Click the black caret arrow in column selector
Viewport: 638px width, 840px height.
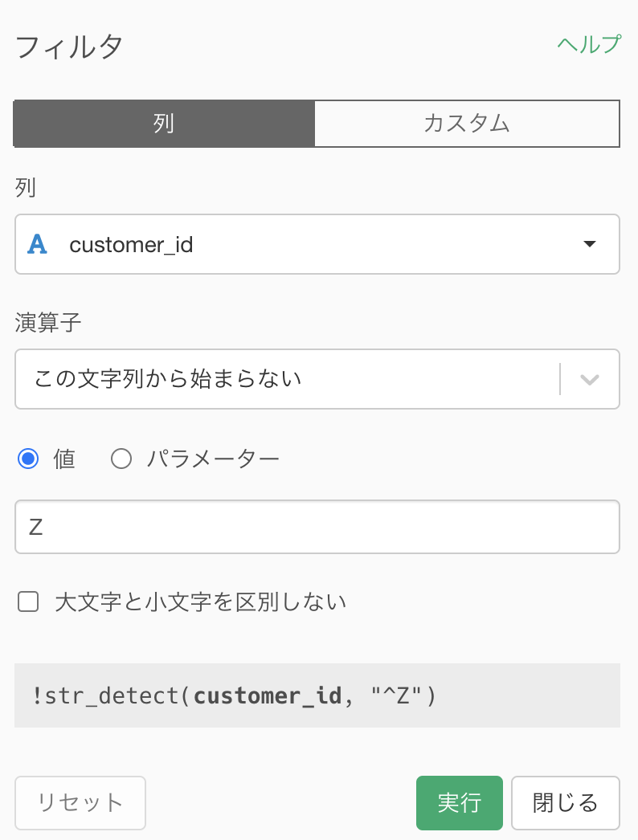[x=589, y=244]
